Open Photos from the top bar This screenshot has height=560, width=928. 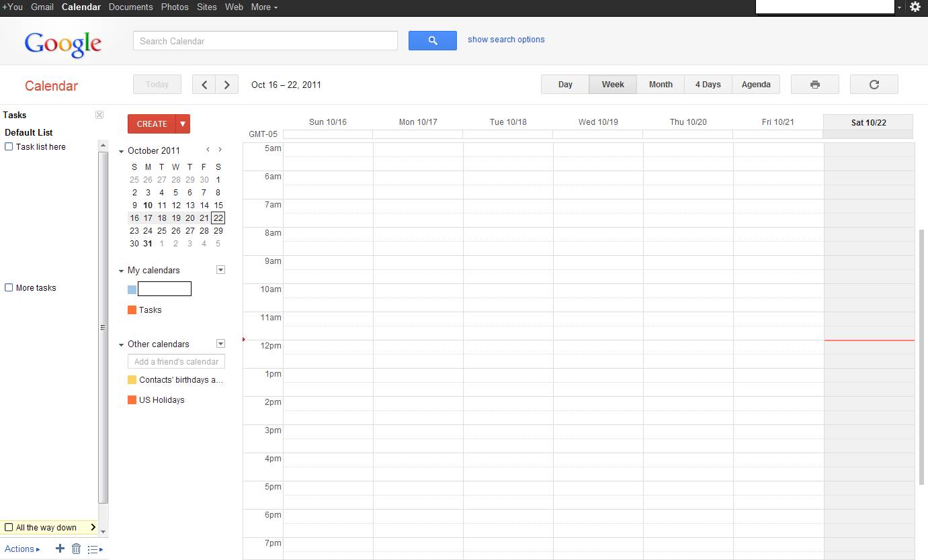coord(175,7)
